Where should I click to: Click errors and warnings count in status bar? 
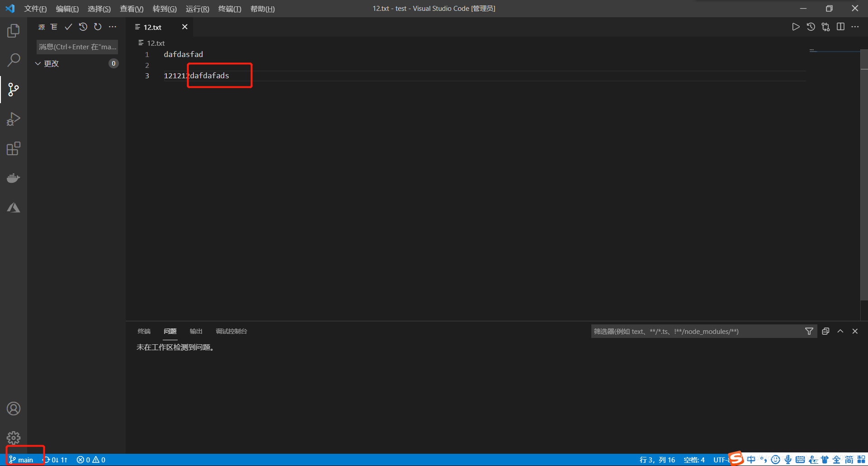pos(91,460)
